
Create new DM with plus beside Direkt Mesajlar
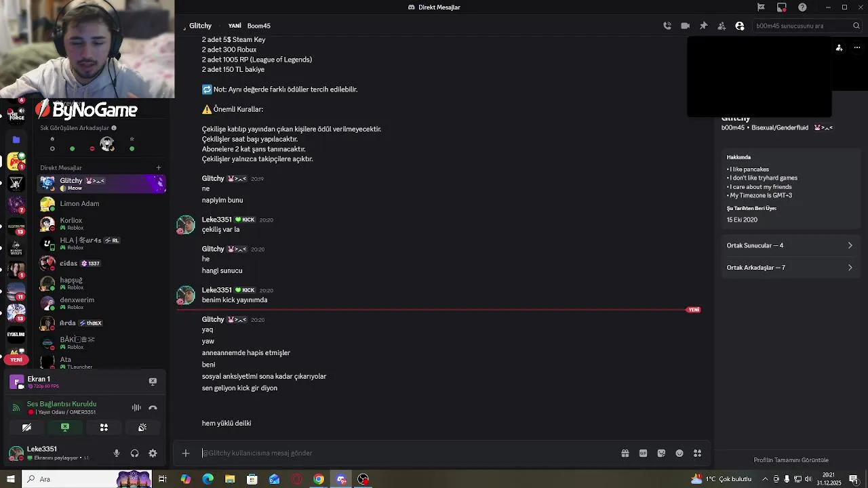coord(159,167)
